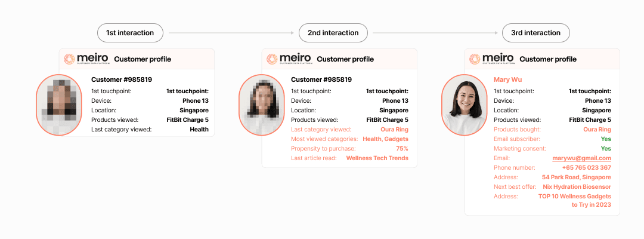Viewport: 644px width, 239px height.
Task: Click the Nix Hydration Biosensor offer
Action: point(577,187)
